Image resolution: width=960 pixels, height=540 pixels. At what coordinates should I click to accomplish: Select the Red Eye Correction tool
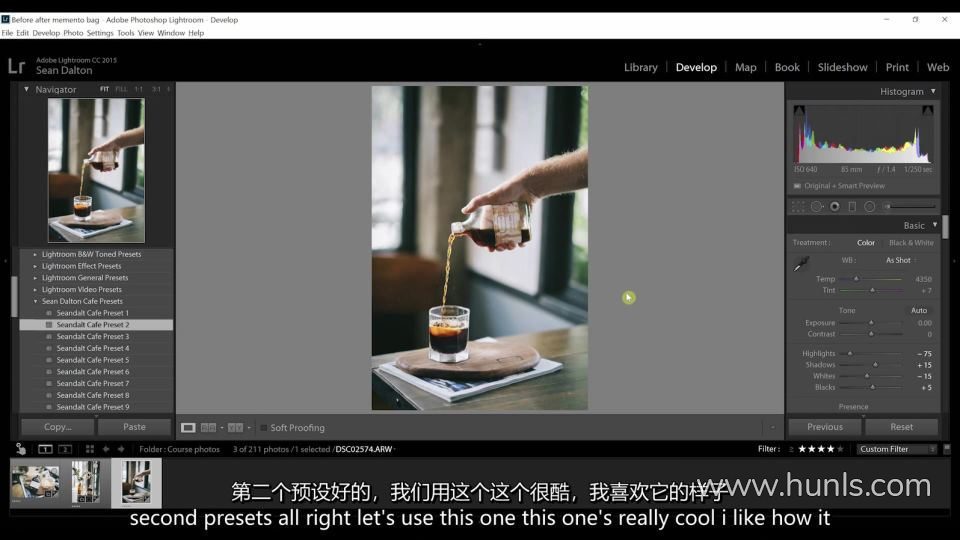click(834, 207)
